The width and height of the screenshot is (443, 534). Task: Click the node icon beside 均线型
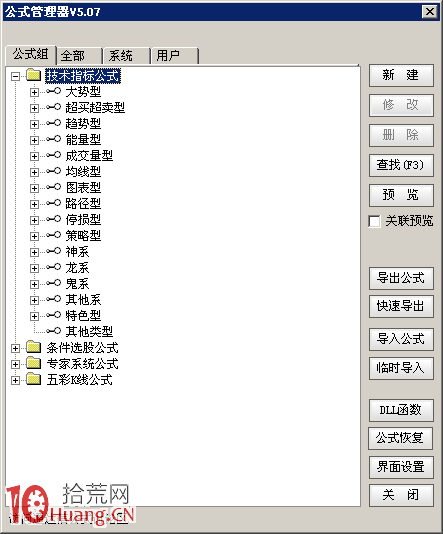point(53,171)
